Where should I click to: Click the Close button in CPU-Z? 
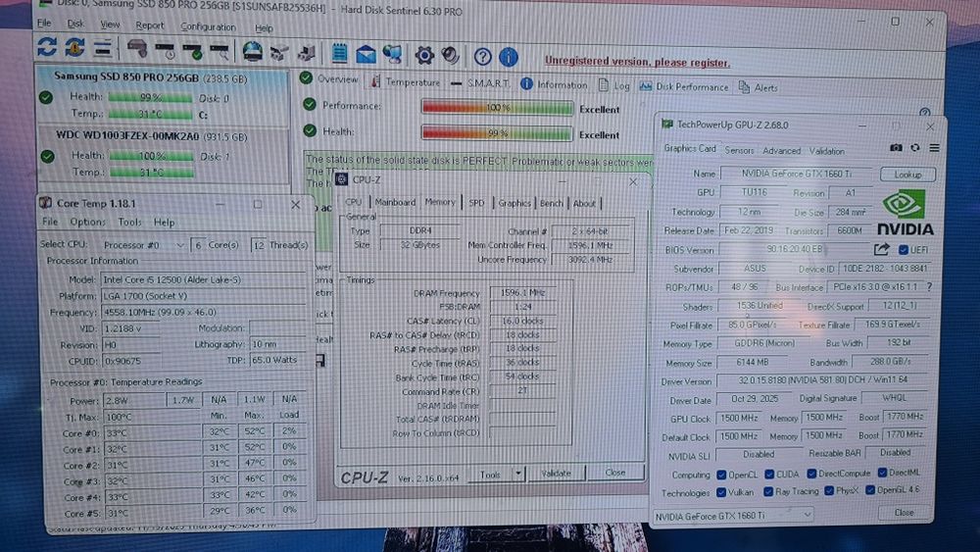click(x=615, y=473)
